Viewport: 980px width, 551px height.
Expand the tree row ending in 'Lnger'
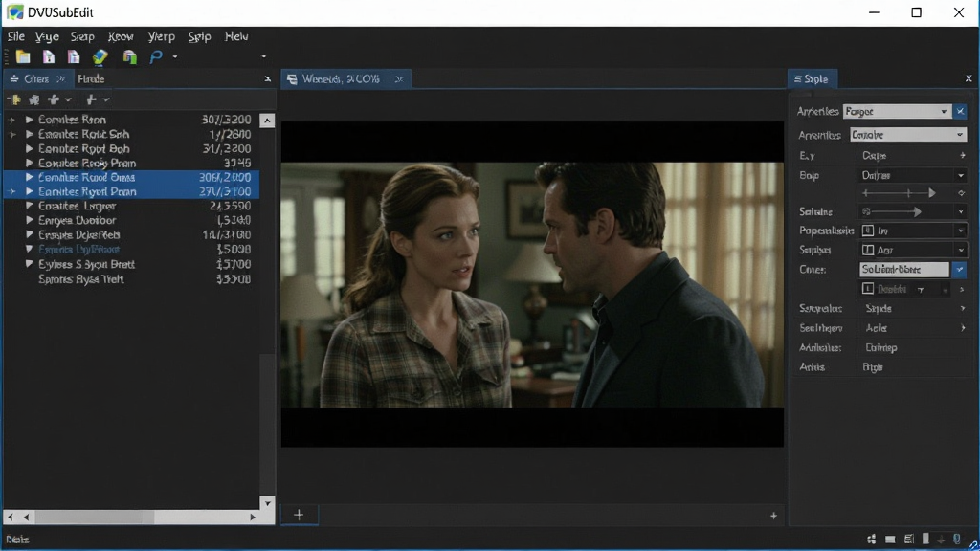(29, 206)
